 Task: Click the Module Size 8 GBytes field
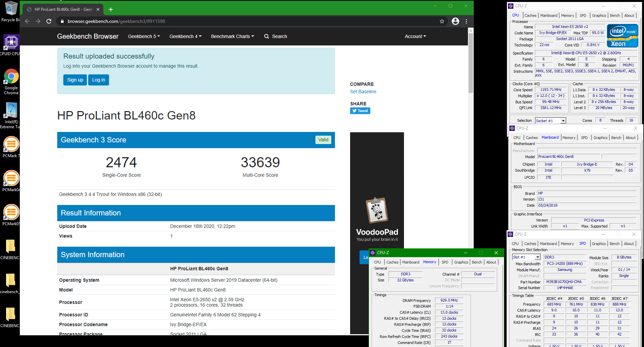click(624, 257)
